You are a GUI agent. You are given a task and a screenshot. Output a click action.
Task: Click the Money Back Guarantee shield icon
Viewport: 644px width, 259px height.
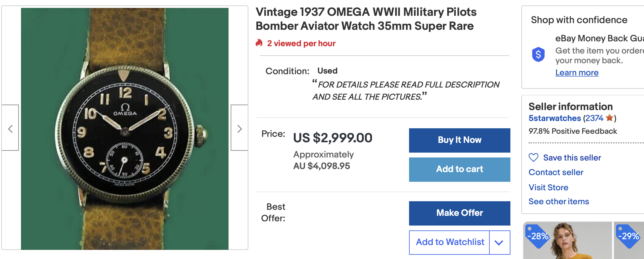(538, 55)
